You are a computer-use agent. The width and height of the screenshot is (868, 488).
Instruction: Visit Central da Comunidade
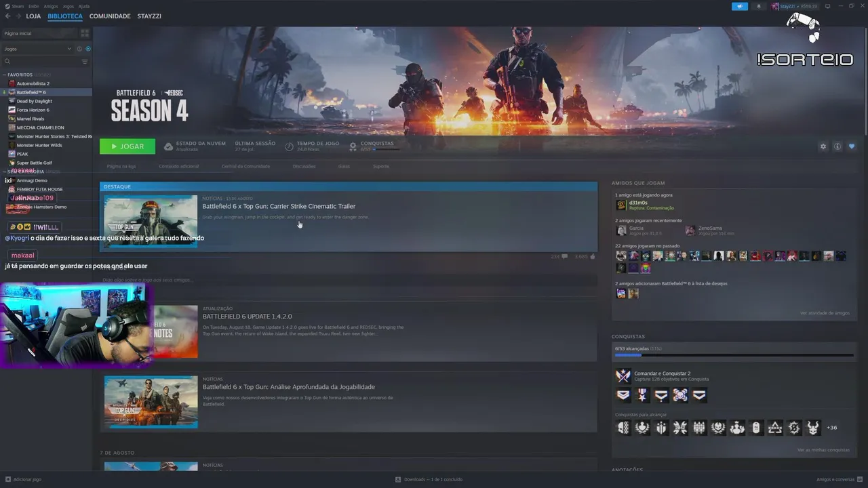point(245,166)
